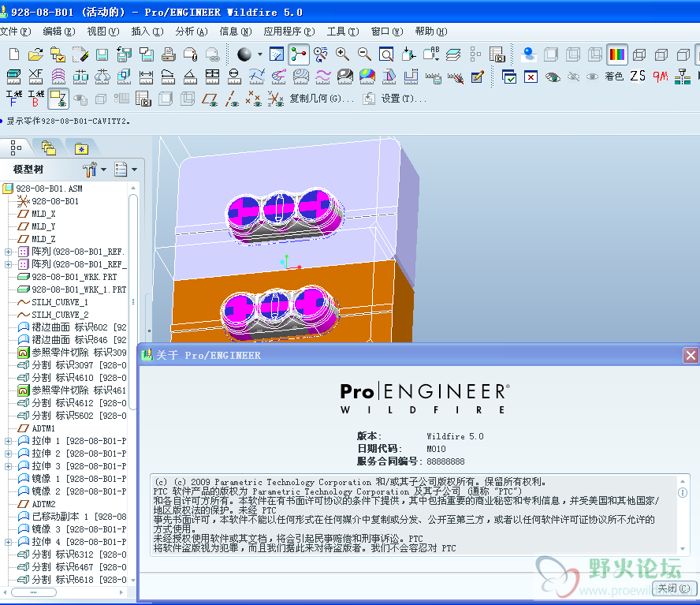Toggle the spin center display icon

299,54
